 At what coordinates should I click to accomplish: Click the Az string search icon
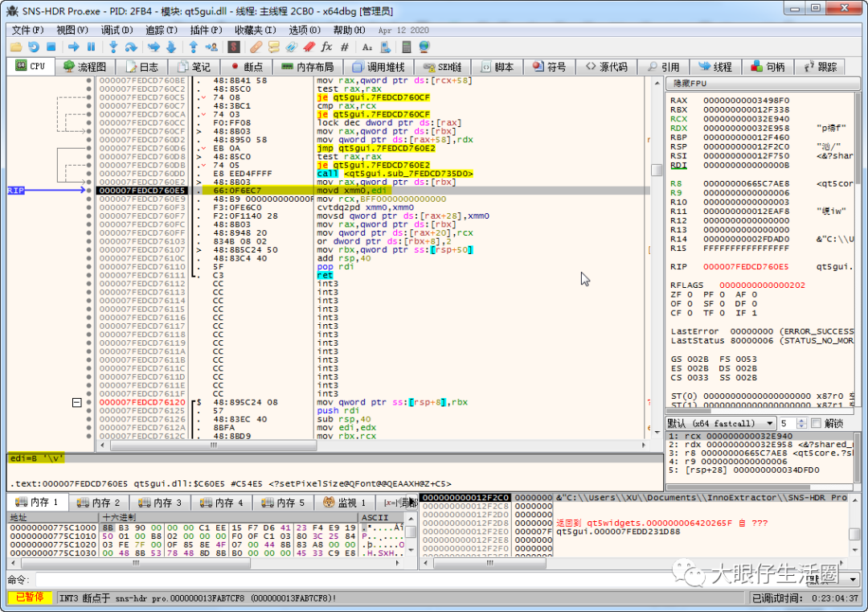click(367, 47)
